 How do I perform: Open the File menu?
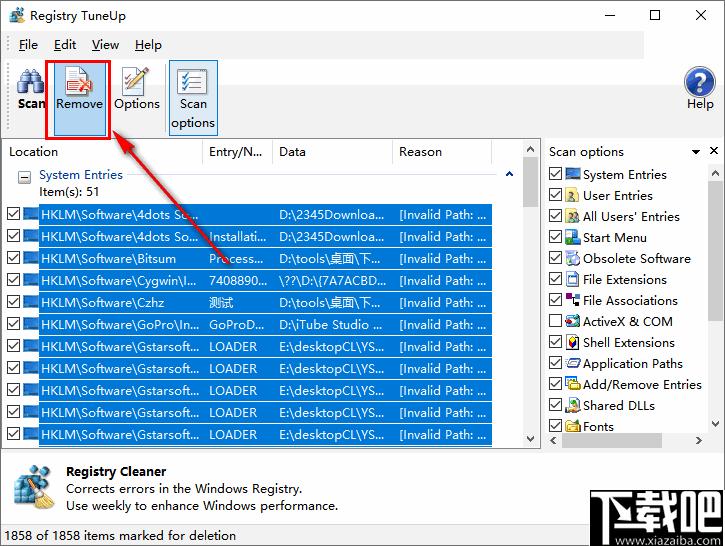coord(28,45)
